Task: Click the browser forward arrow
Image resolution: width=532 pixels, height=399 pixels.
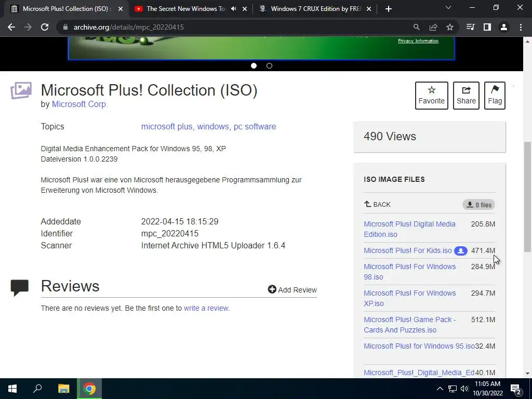Action: 28,27
